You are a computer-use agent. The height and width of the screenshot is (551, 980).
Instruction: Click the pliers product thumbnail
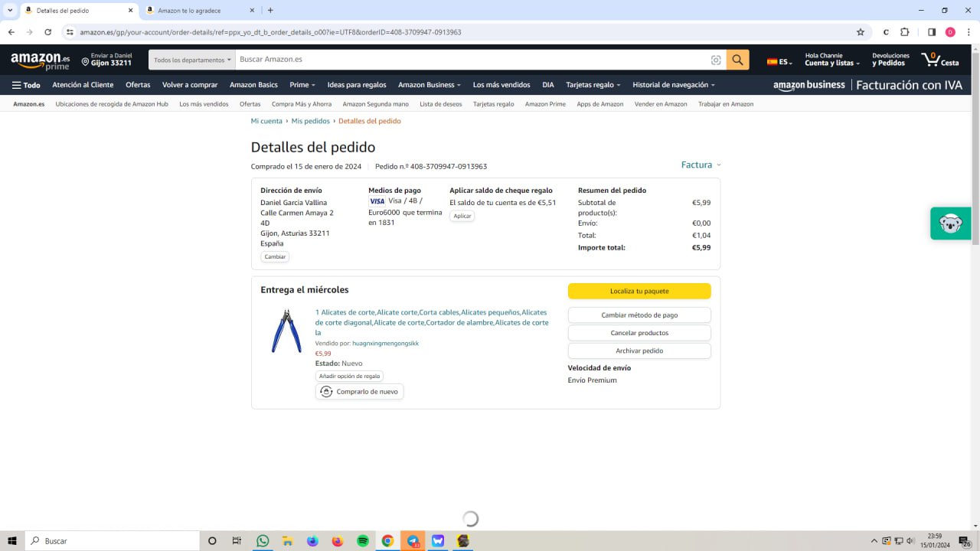286,331
